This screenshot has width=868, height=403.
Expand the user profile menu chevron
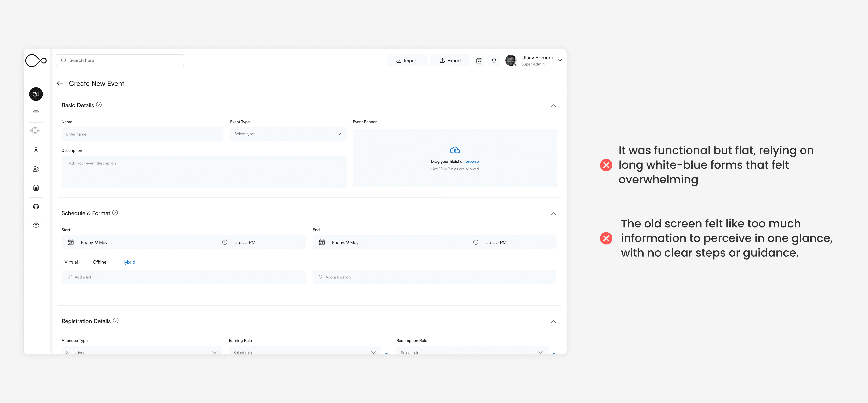pos(560,61)
